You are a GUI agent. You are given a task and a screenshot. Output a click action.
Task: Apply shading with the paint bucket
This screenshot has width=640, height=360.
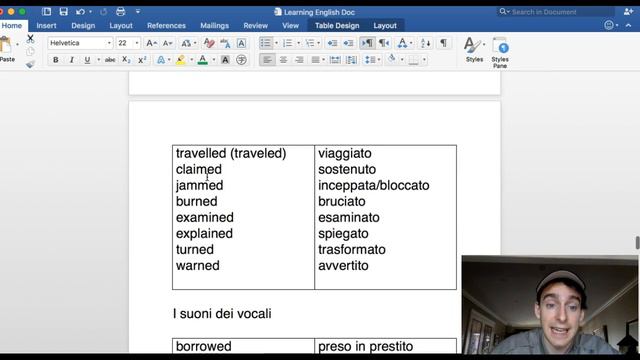[392, 59]
